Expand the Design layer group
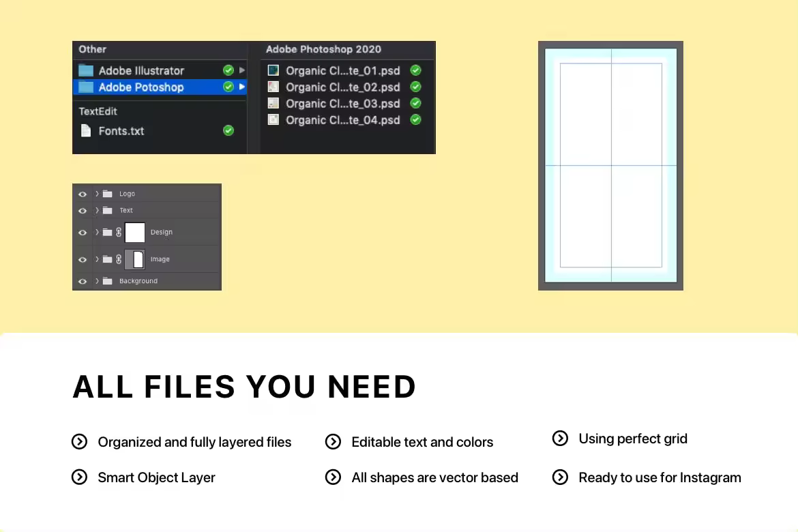This screenshot has height=532, width=798. pos(97,232)
